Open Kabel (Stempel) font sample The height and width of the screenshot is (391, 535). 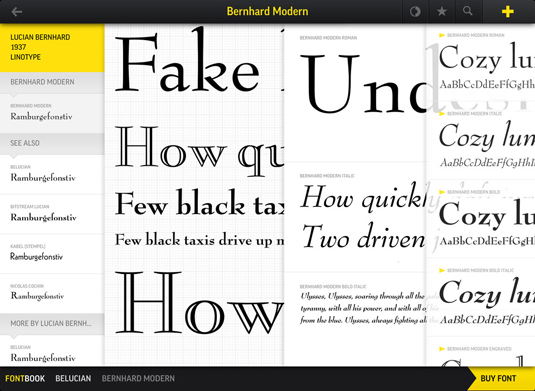point(52,254)
